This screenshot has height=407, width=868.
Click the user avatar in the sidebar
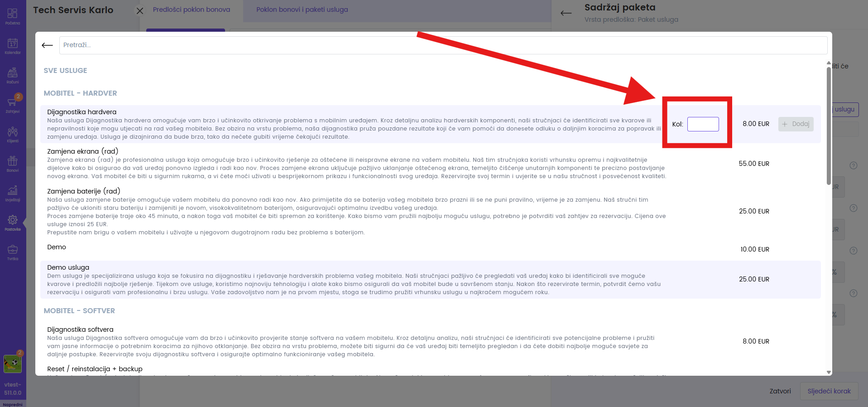click(12, 363)
